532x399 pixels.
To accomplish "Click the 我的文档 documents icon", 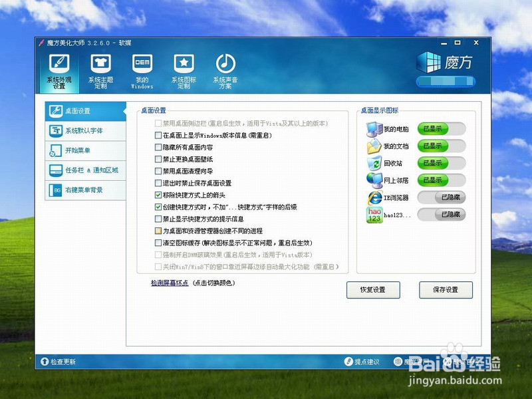I will point(373,148).
